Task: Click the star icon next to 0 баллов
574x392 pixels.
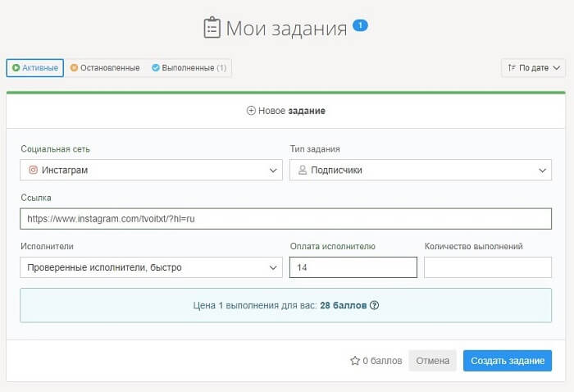Action: click(355, 361)
